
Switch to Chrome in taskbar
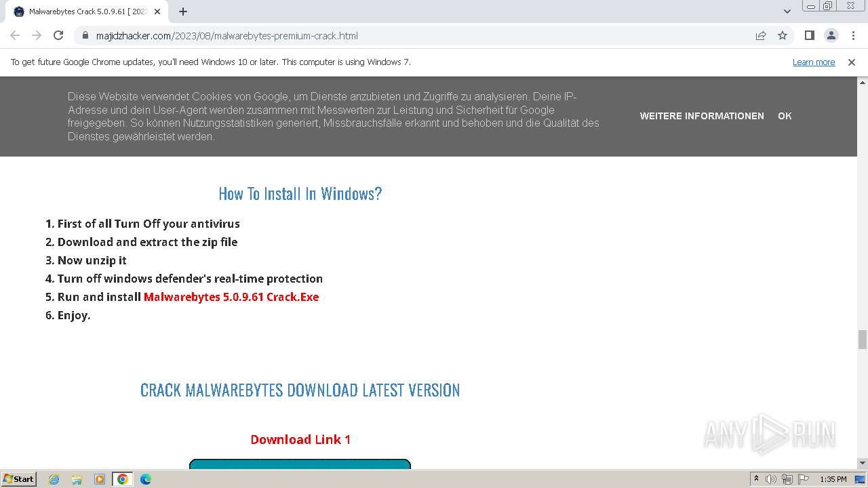[123, 479]
